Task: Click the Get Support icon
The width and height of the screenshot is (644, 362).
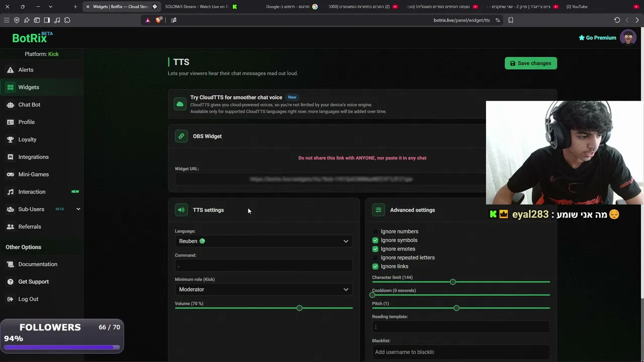Action: [x=10, y=282]
